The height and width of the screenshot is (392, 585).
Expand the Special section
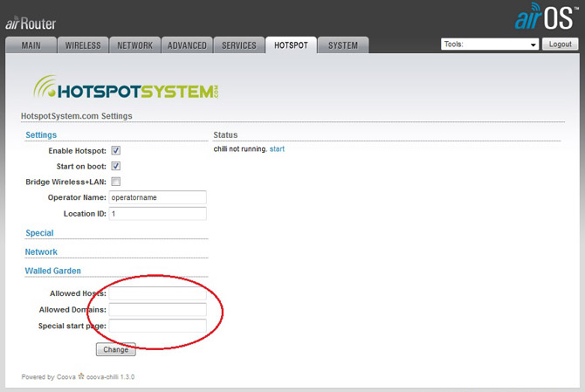pyautogui.click(x=39, y=233)
